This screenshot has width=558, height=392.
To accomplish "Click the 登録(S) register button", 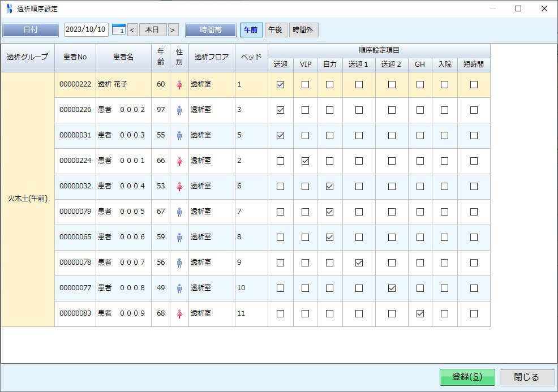I will click(x=467, y=377).
